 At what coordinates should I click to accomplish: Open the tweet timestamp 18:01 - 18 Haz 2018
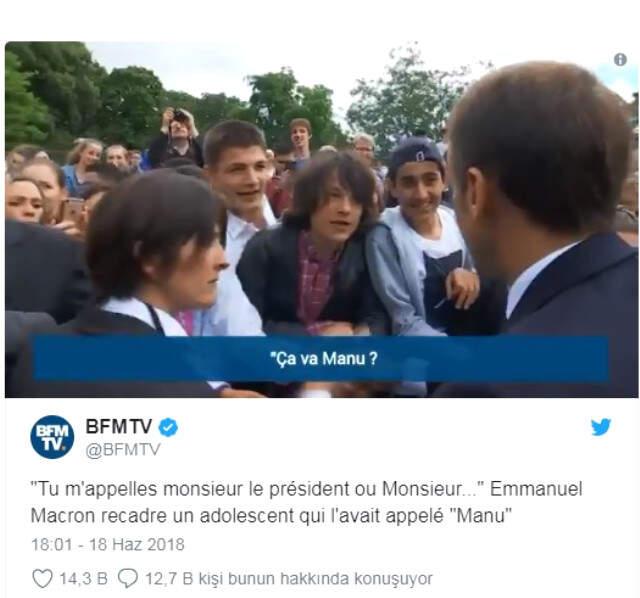108,545
